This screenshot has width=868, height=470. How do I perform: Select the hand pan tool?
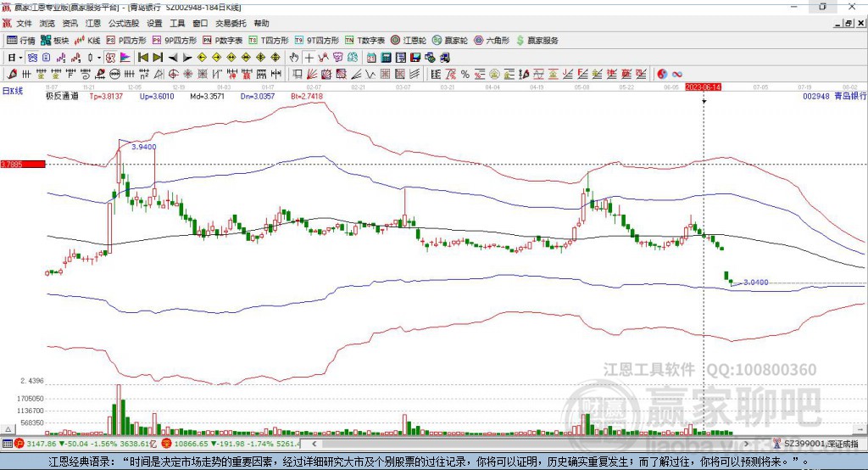click(x=294, y=58)
